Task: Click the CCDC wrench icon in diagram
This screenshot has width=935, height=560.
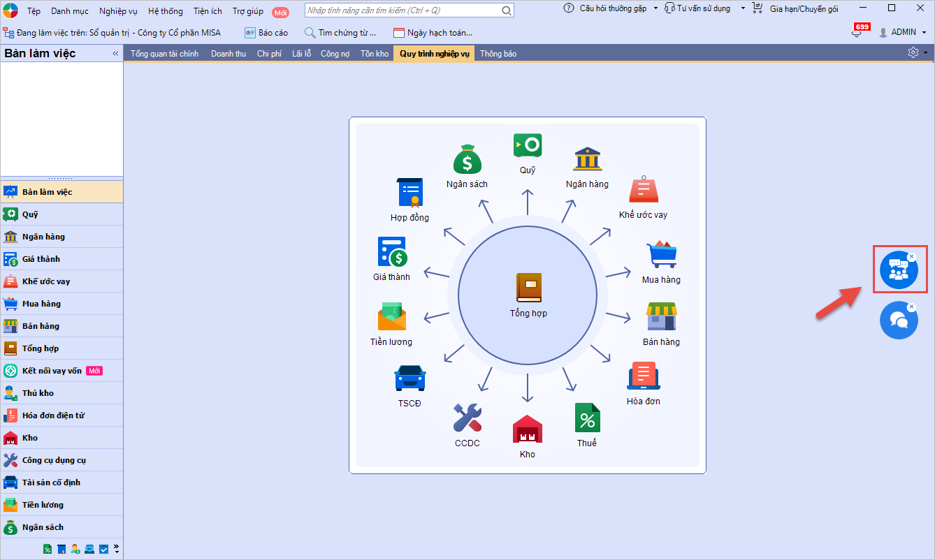Action: [467, 418]
